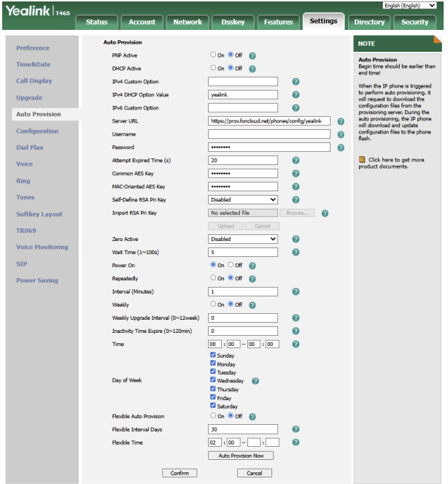
Task: Expand the Zero Active dropdown
Action: coord(242,239)
